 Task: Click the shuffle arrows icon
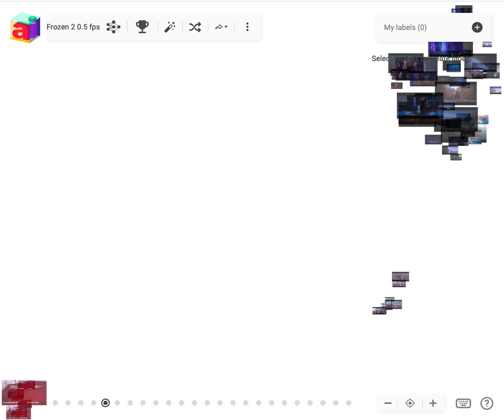(x=195, y=27)
